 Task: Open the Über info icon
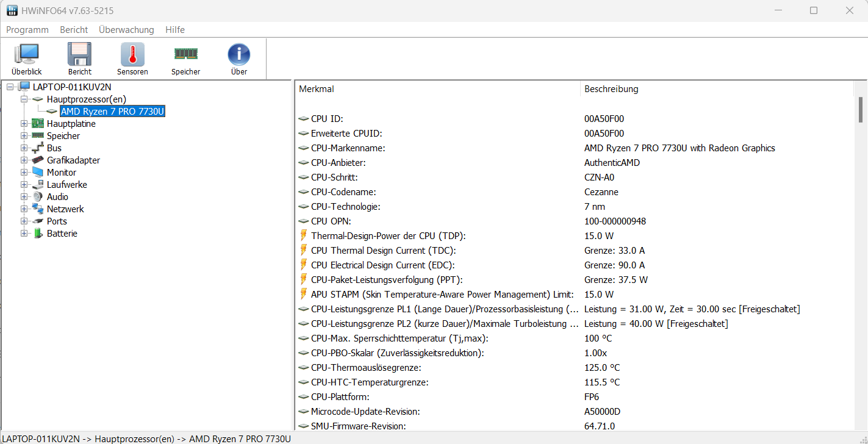click(239, 55)
